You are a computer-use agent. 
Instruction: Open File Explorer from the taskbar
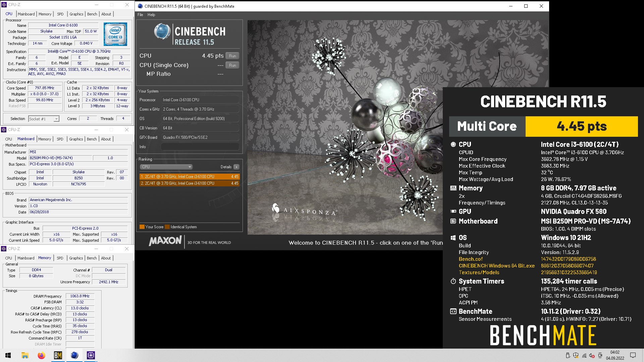coord(25,355)
